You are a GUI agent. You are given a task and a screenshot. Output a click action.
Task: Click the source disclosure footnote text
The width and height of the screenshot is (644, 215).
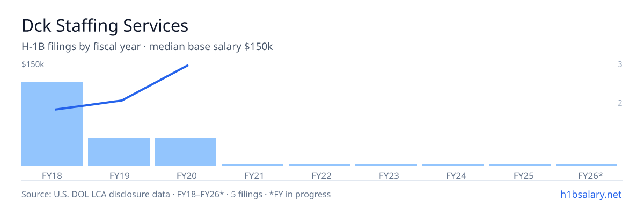coord(176,194)
